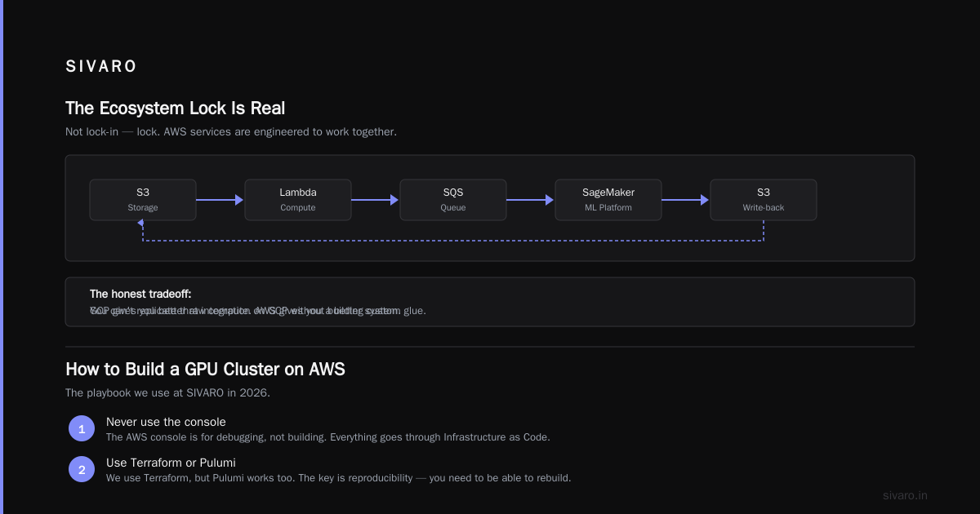This screenshot has height=514, width=980.
Task: Select the S3 Storage node in diagram
Action: coord(143,200)
